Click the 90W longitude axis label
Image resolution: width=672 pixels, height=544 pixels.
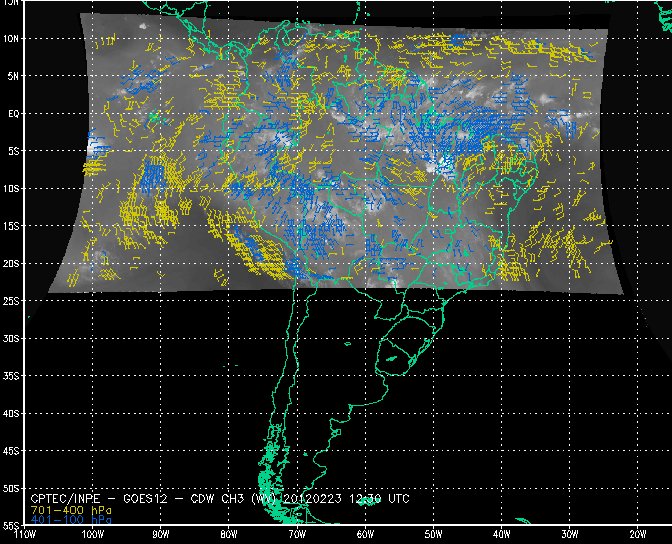[x=161, y=535]
